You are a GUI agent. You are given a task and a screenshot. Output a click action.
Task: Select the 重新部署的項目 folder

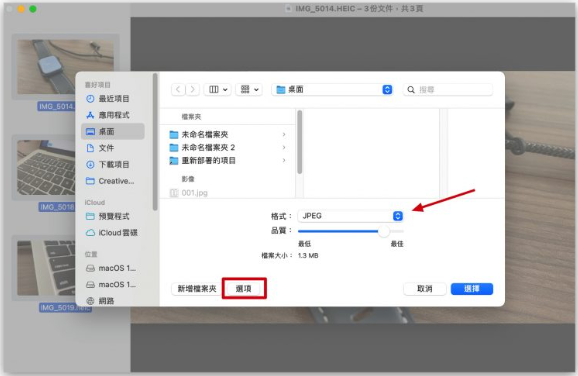click(x=228, y=160)
